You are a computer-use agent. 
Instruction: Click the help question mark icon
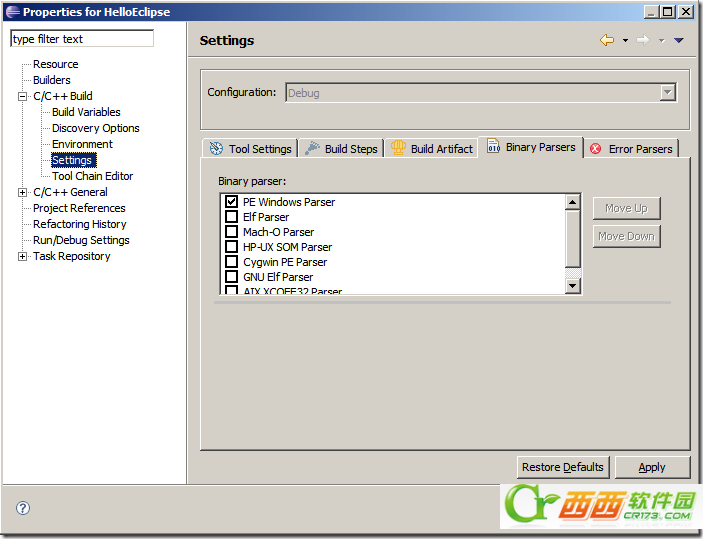point(23,508)
